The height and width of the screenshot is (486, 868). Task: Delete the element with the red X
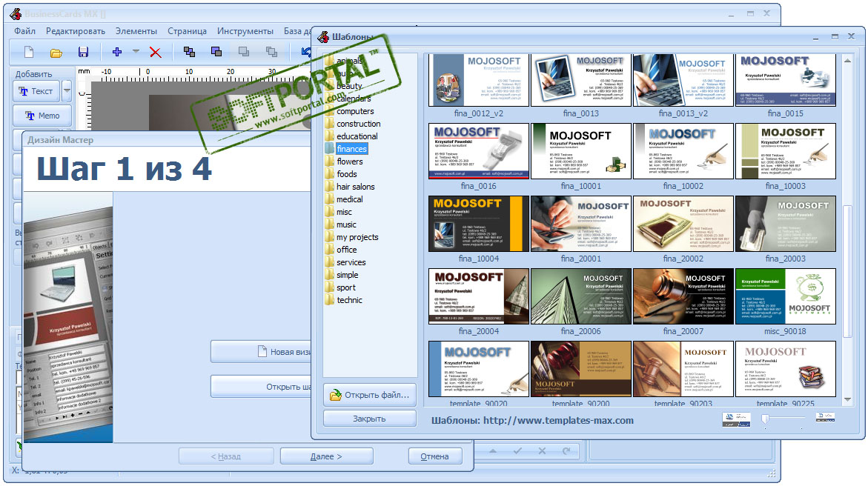156,53
